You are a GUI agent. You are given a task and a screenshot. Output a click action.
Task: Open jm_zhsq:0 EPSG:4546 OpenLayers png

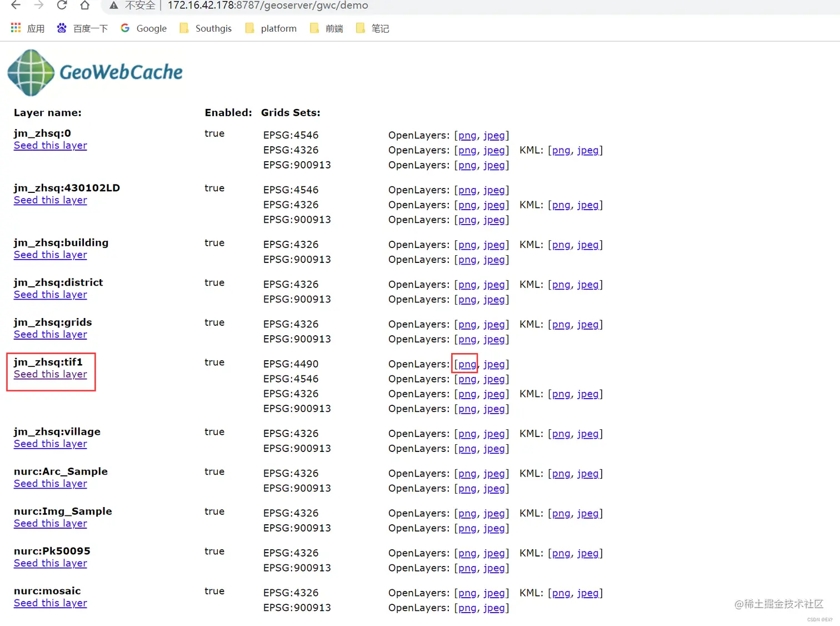(467, 136)
